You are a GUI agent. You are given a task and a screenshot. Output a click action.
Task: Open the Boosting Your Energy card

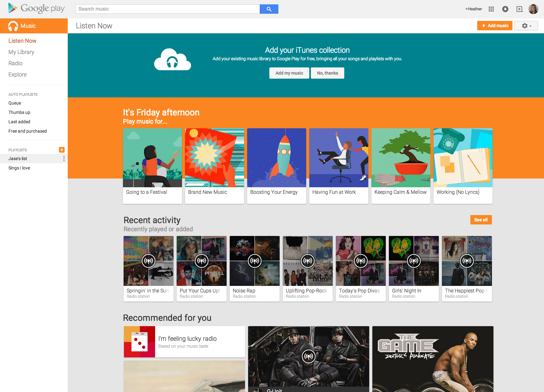277,166
